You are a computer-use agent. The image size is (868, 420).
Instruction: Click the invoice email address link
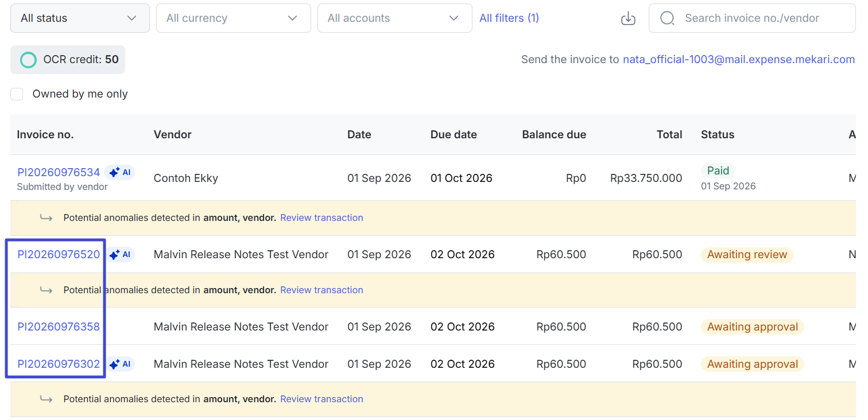click(739, 60)
